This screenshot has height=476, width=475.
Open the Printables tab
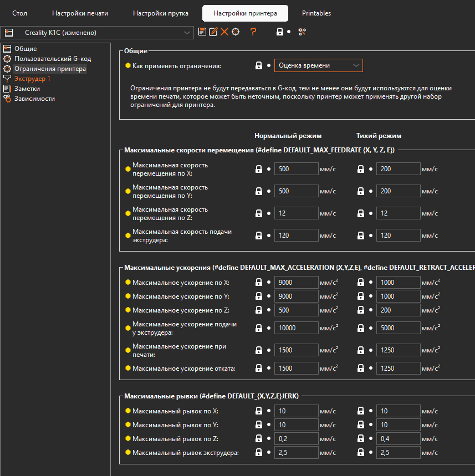tap(316, 13)
